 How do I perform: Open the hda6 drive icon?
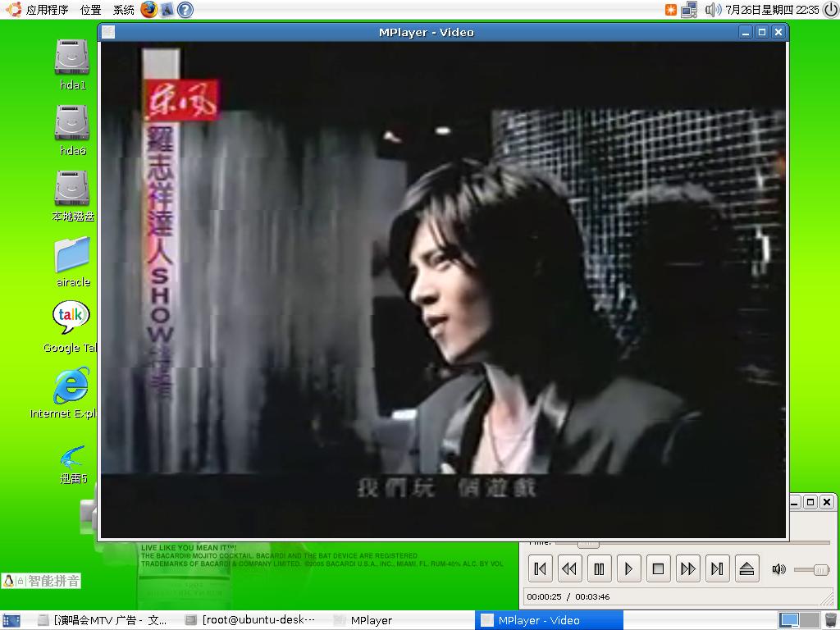coord(72,130)
